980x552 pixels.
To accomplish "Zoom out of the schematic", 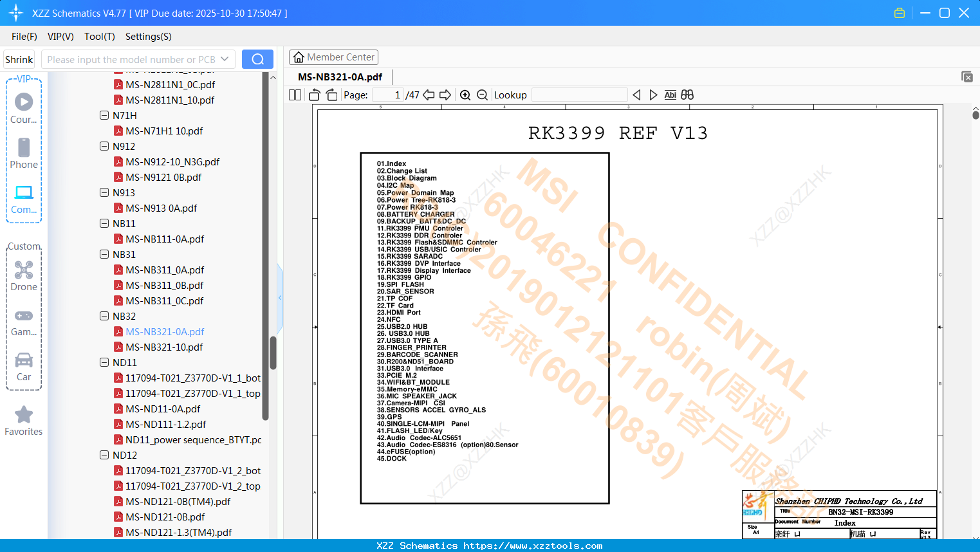I will click(482, 95).
